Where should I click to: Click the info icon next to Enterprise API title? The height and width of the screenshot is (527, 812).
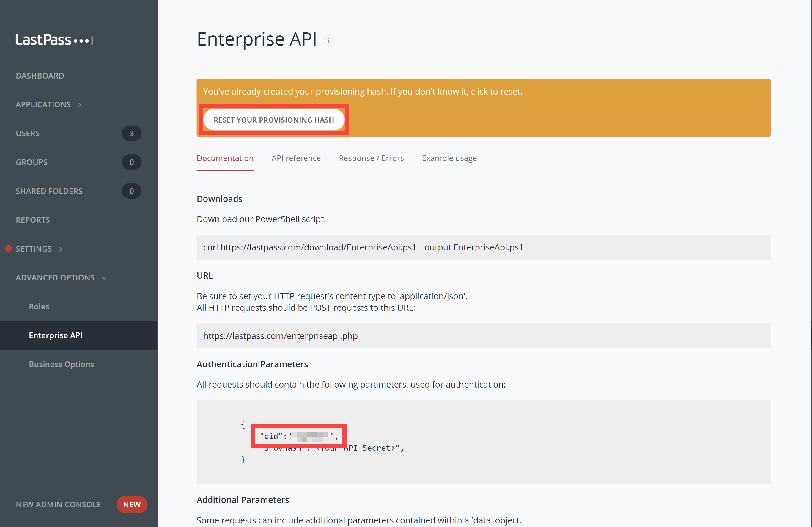click(328, 40)
